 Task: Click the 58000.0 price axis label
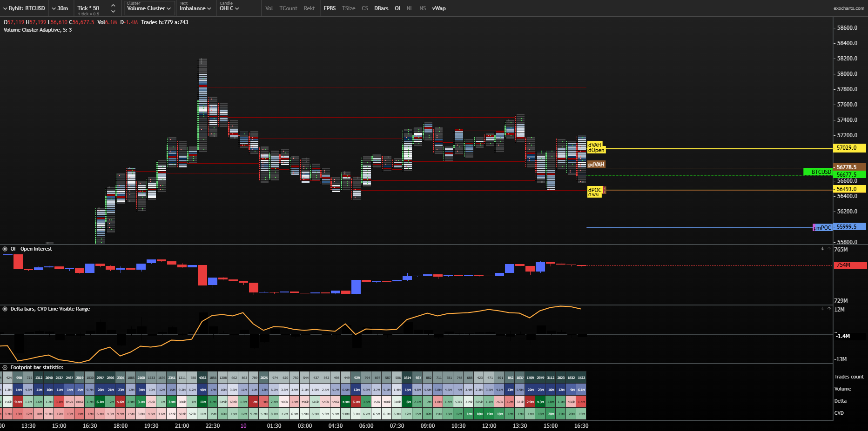(x=847, y=73)
